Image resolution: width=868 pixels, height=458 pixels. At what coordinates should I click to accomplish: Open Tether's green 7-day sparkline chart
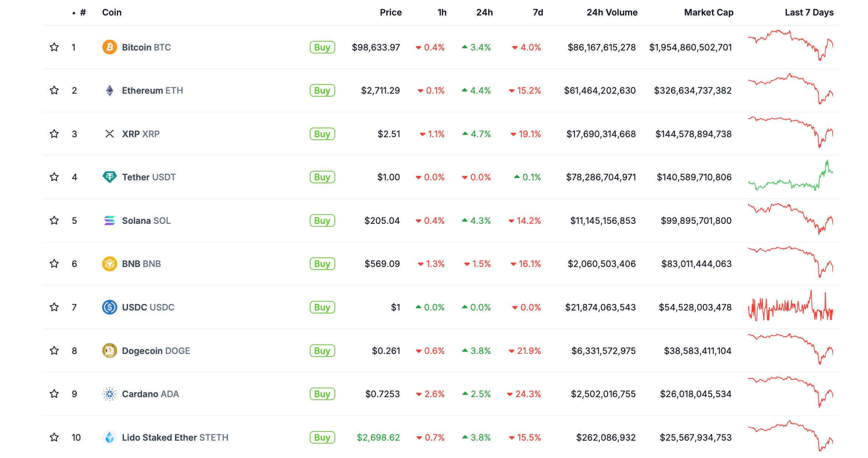coord(790,177)
